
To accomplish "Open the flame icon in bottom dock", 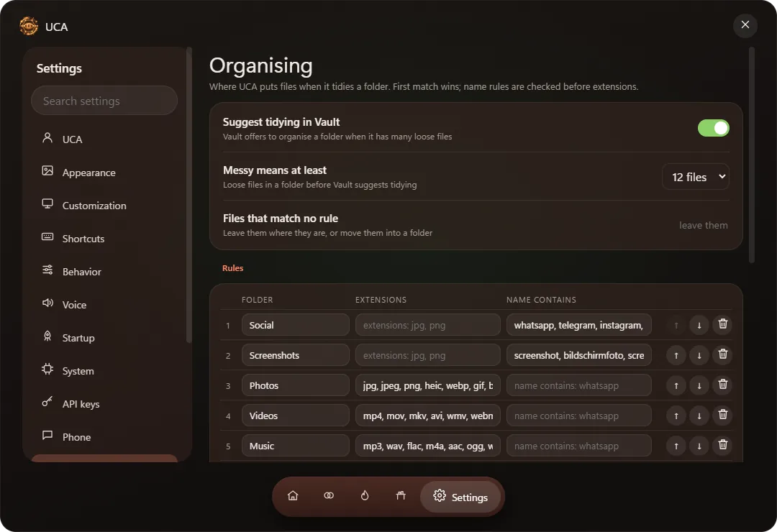I will pos(365,496).
